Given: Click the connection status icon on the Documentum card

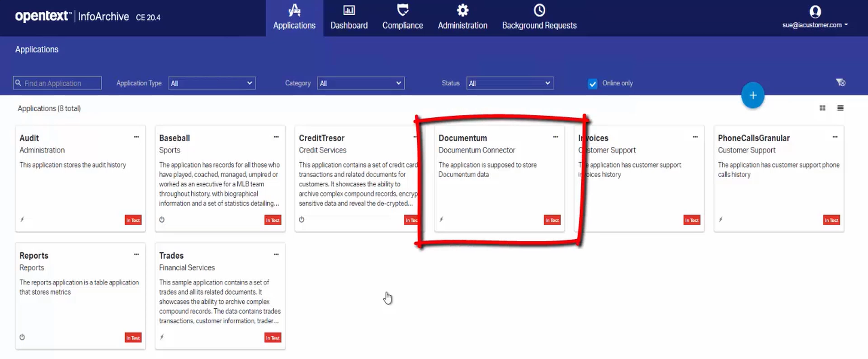Looking at the screenshot, I should click(x=441, y=219).
